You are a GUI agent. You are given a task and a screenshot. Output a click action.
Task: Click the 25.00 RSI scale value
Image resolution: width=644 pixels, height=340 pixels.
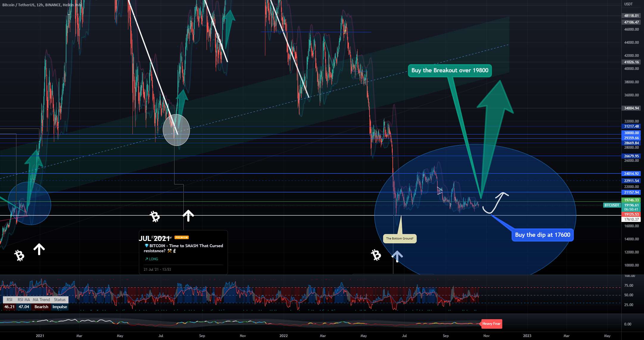[629, 305]
